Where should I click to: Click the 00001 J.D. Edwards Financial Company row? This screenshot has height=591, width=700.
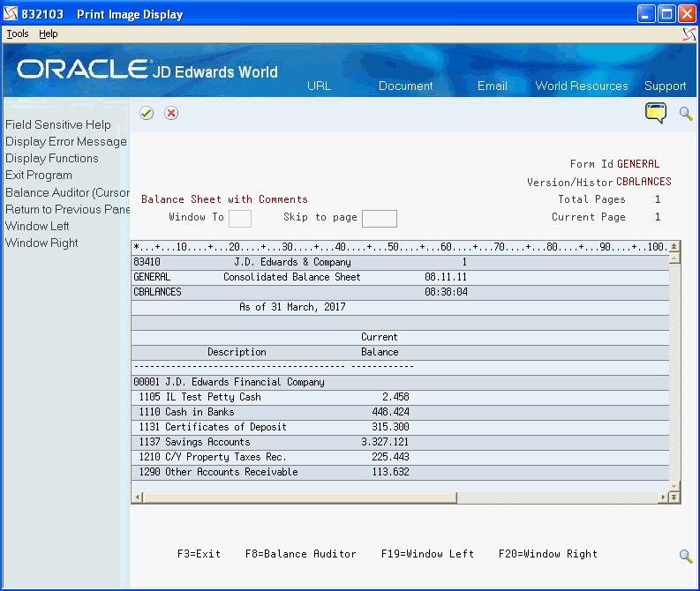coord(400,382)
